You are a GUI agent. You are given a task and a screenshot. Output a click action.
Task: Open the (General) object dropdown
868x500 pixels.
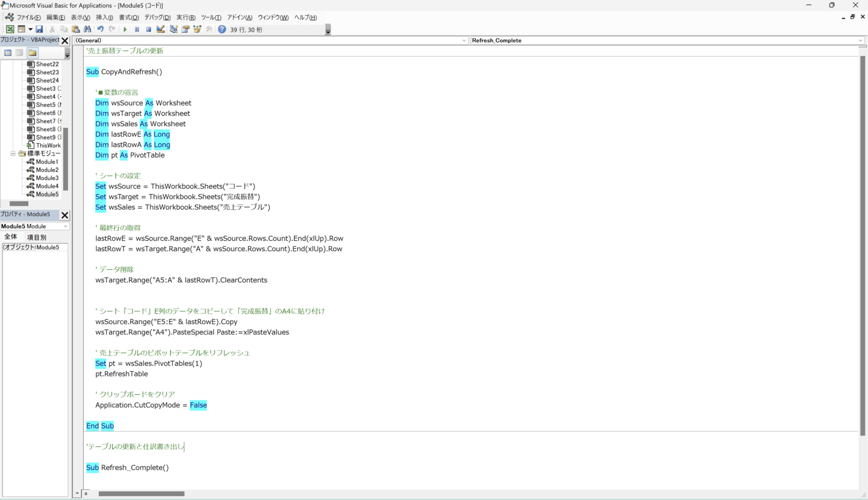(x=464, y=41)
